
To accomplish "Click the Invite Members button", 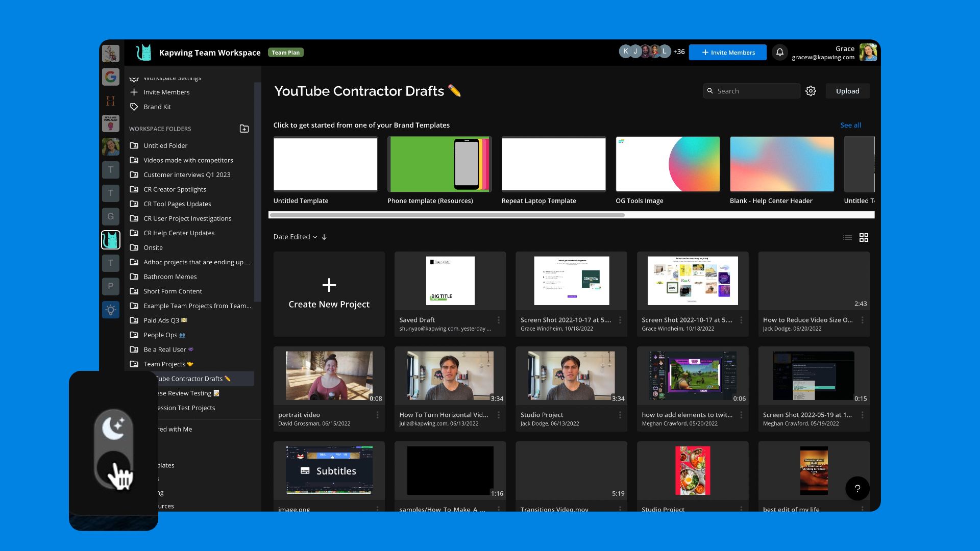I will coord(727,52).
